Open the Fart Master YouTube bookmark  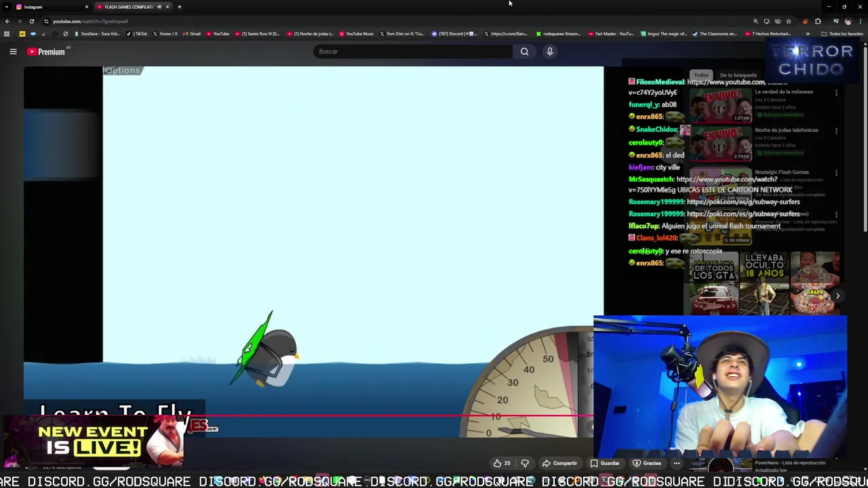pyautogui.click(x=611, y=34)
